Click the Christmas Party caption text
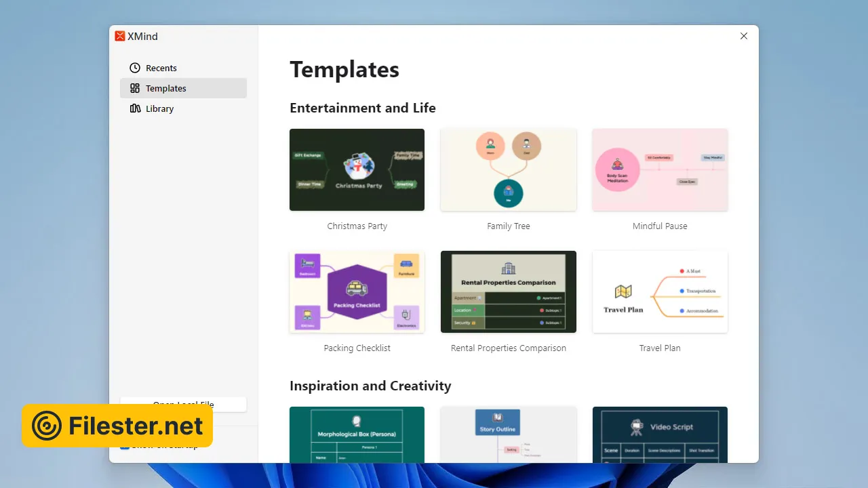868x488 pixels. coord(357,226)
